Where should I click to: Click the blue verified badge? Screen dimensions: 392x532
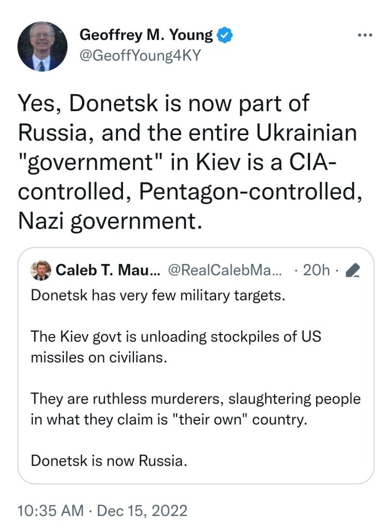tap(224, 35)
